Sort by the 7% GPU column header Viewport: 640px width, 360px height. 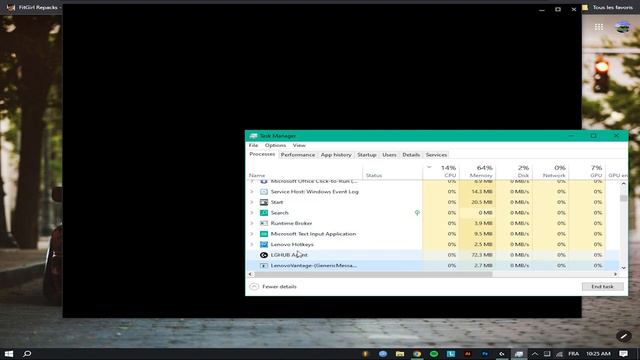[587, 171]
